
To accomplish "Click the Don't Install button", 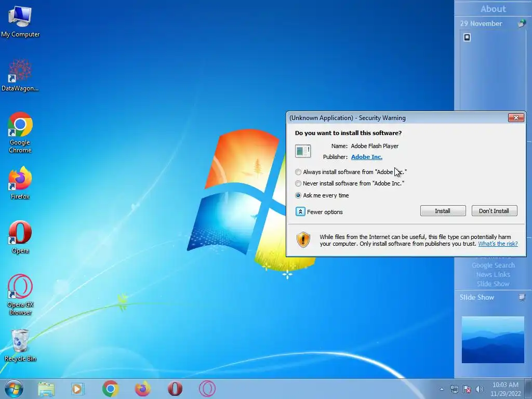I will pos(495,211).
